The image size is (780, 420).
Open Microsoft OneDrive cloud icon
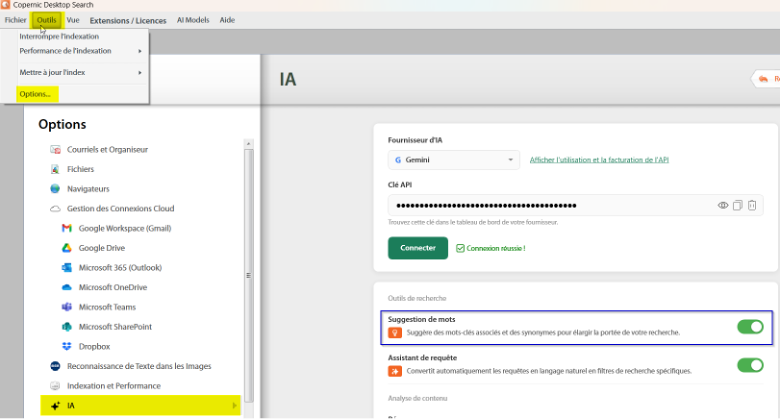click(67, 287)
